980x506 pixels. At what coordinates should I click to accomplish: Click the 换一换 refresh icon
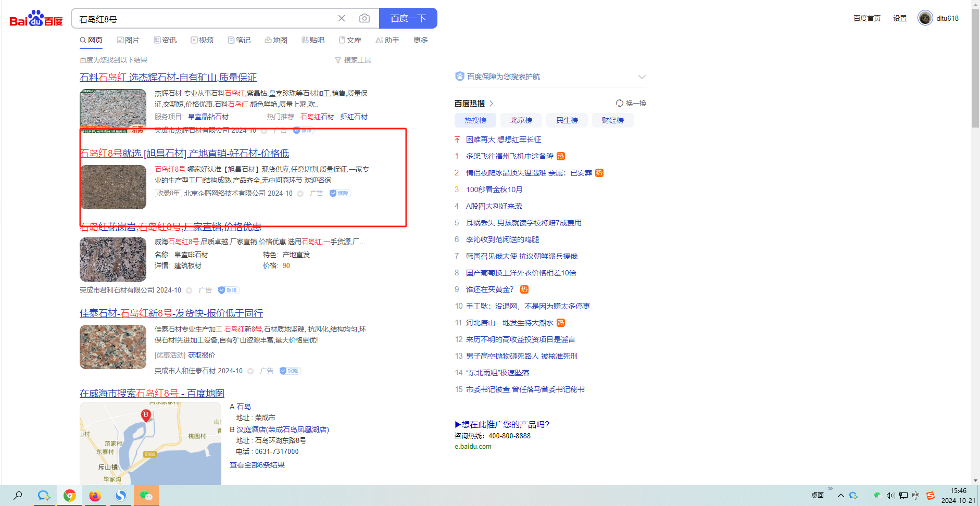point(620,103)
